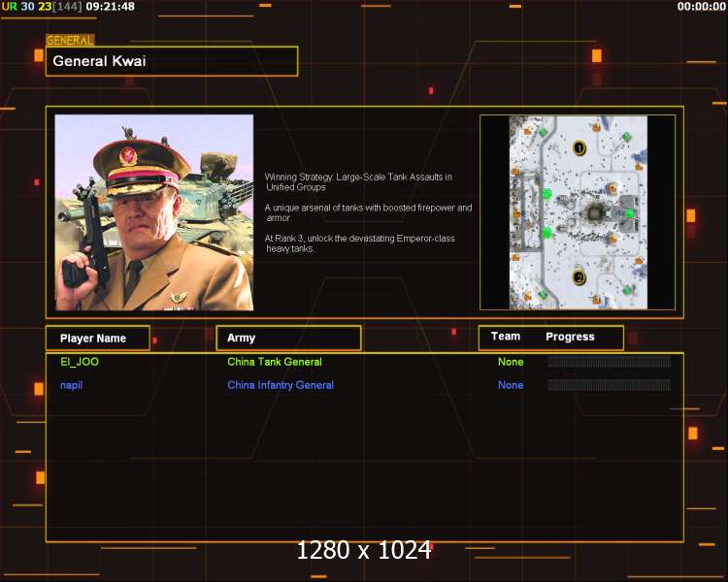Click the General Kwai portrait image
This screenshot has height=582, width=728.
tap(154, 212)
